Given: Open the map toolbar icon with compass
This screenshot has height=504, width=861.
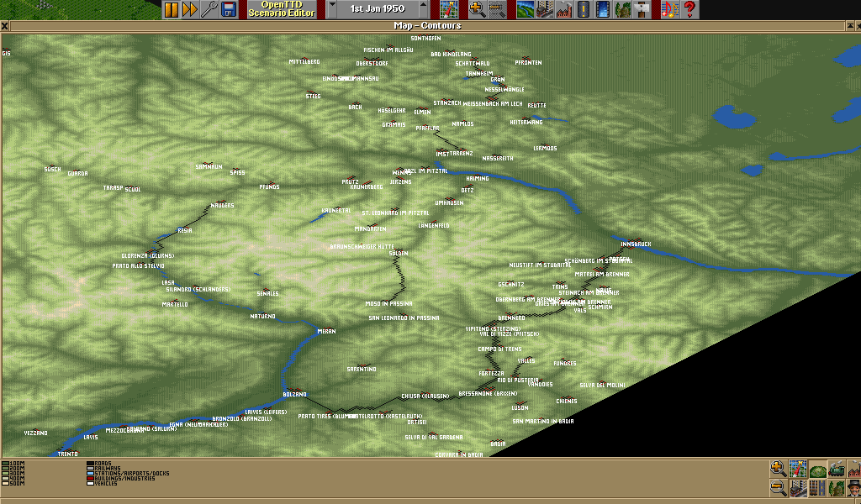Looking at the screenshot, I should pyautogui.click(x=449, y=9).
